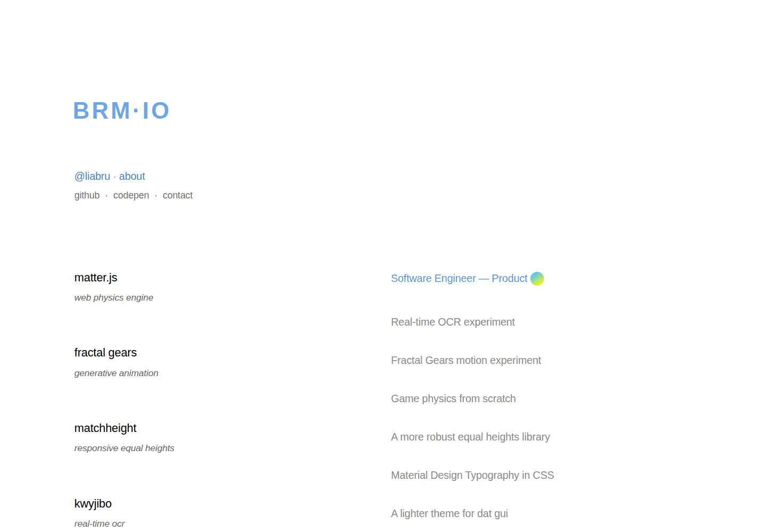
Task: Open the kwyjibo project
Action: pyautogui.click(x=93, y=504)
